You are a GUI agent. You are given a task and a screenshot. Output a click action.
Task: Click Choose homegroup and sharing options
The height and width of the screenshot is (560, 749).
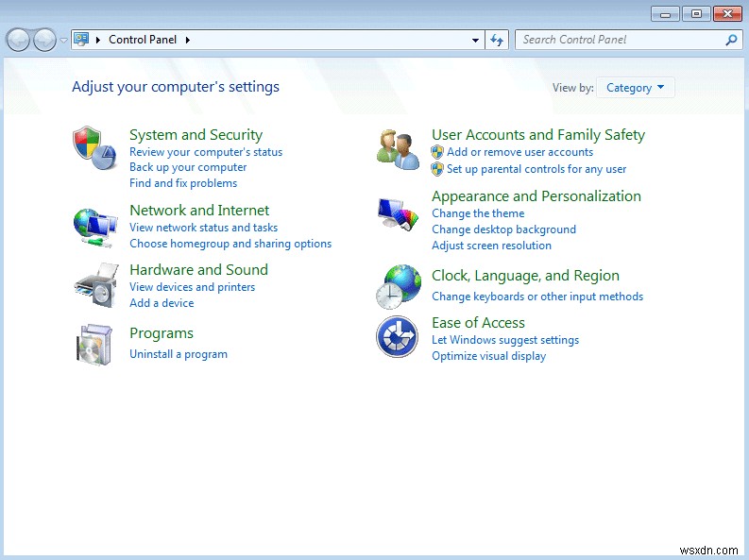[230, 244]
